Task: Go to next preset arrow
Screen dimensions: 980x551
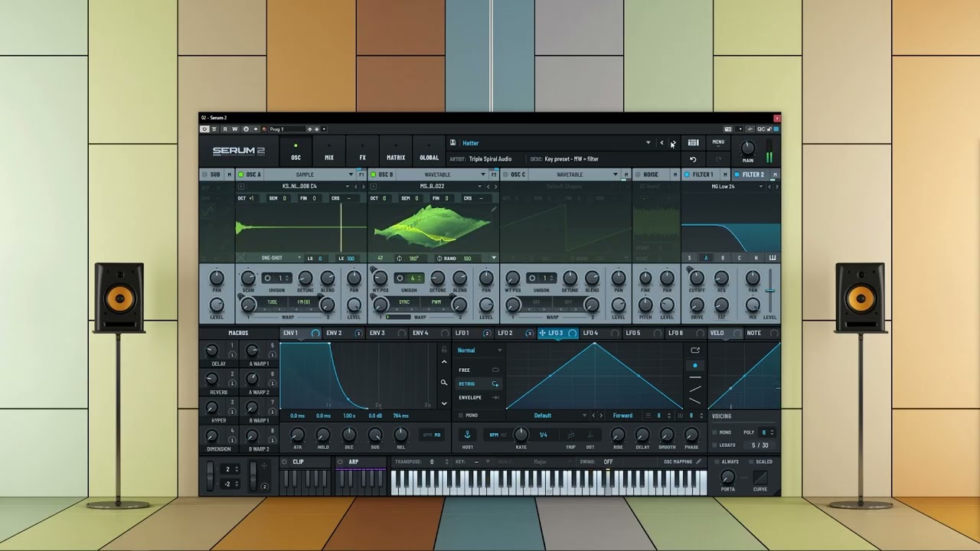Action: pyautogui.click(x=672, y=143)
